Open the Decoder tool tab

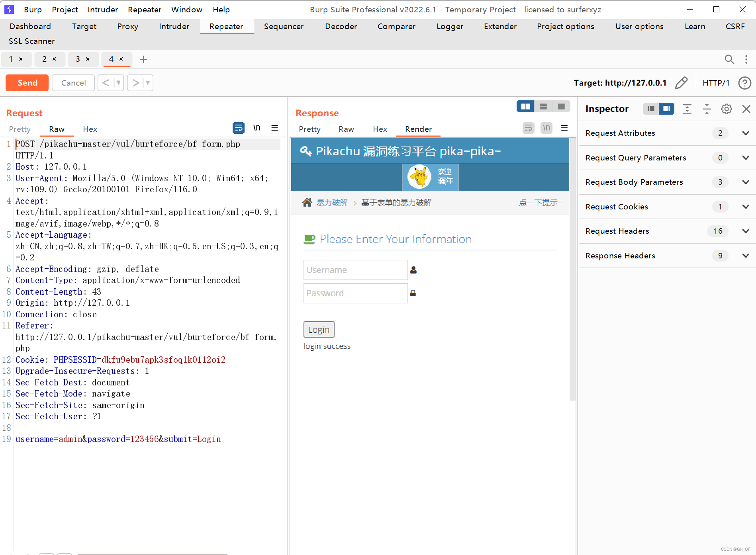coord(341,26)
